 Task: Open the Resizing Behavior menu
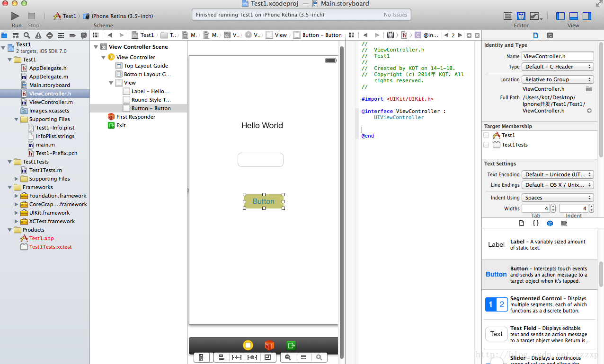(268, 357)
